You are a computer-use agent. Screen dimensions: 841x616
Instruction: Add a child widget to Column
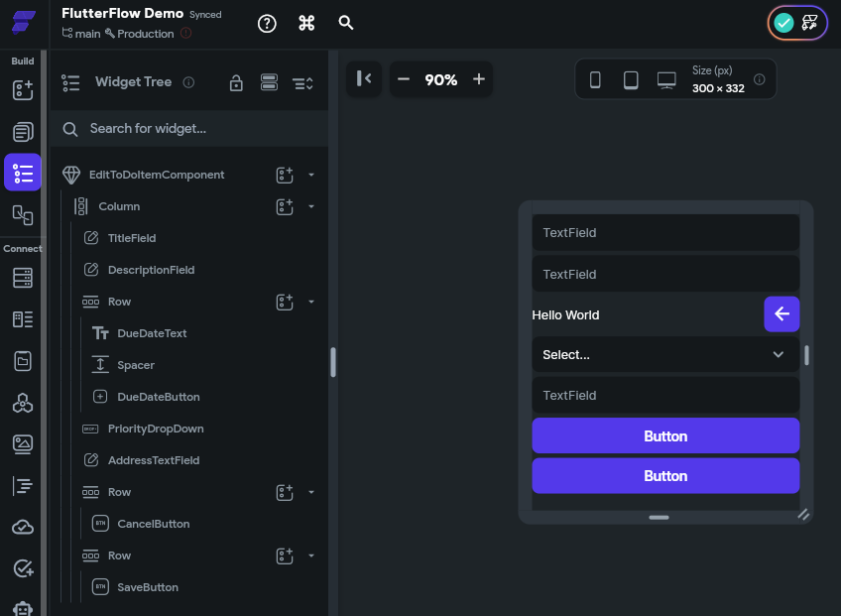285,206
